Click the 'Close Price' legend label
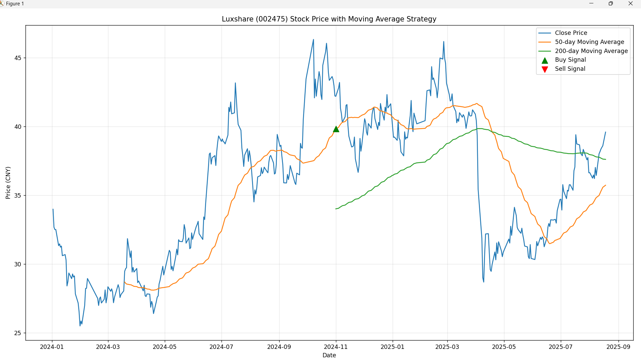Viewport: 641px width, 364px height. point(571,33)
